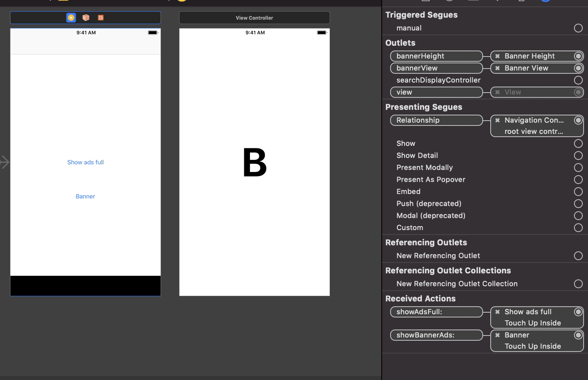Click the showAdsFull: action connection circle
The image size is (588, 380).
click(x=578, y=312)
